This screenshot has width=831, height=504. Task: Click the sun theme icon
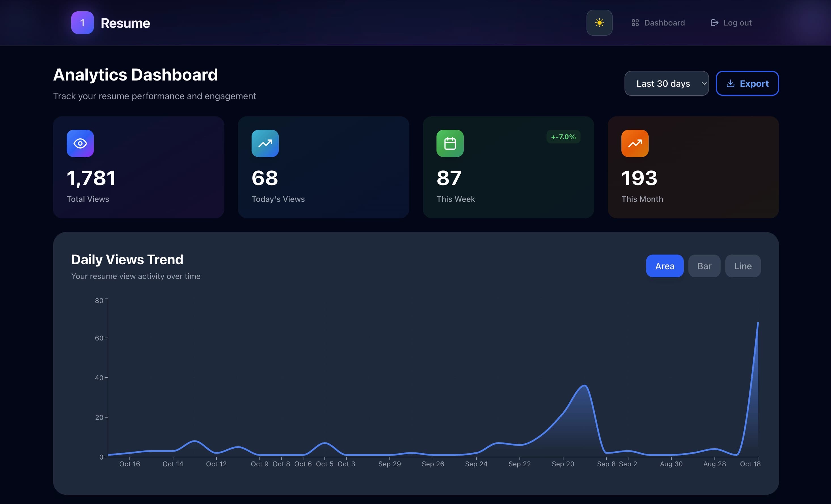coord(599,23)
